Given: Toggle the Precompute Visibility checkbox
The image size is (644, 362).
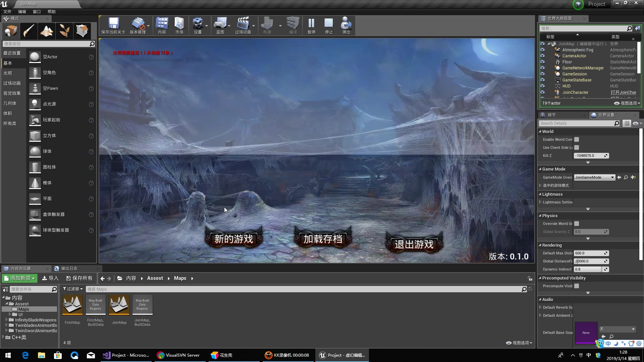Looking at the screenshot, I should pyautogui.click(x=576, y=286).
